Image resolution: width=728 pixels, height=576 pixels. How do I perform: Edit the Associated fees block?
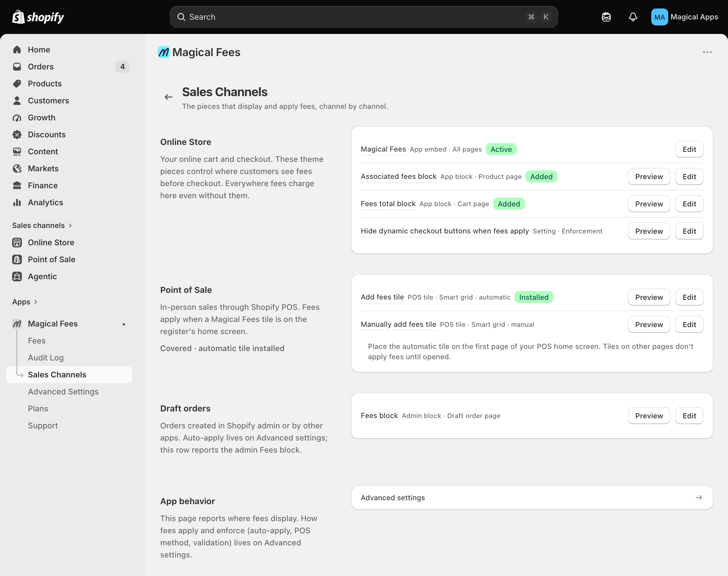[x=689, y=177]
